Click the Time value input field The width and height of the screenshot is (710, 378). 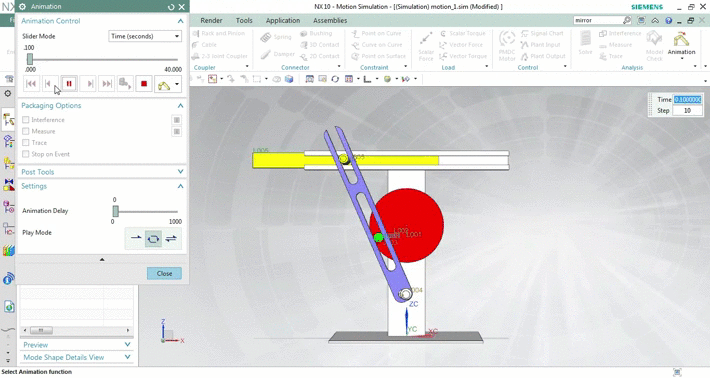[x=687, y=100]
